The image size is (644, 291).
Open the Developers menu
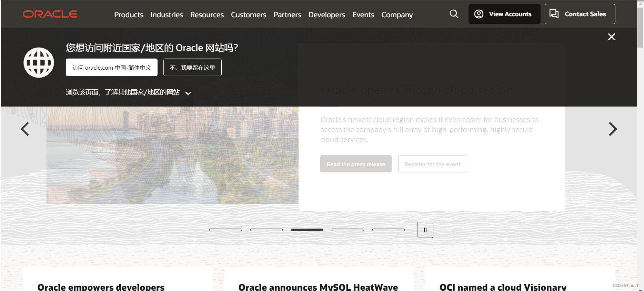326,14
